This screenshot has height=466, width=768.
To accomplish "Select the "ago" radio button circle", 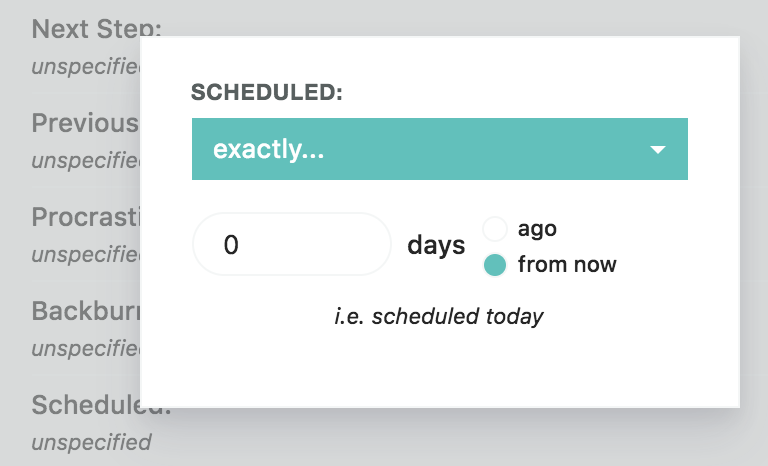I will pos(495,229).
